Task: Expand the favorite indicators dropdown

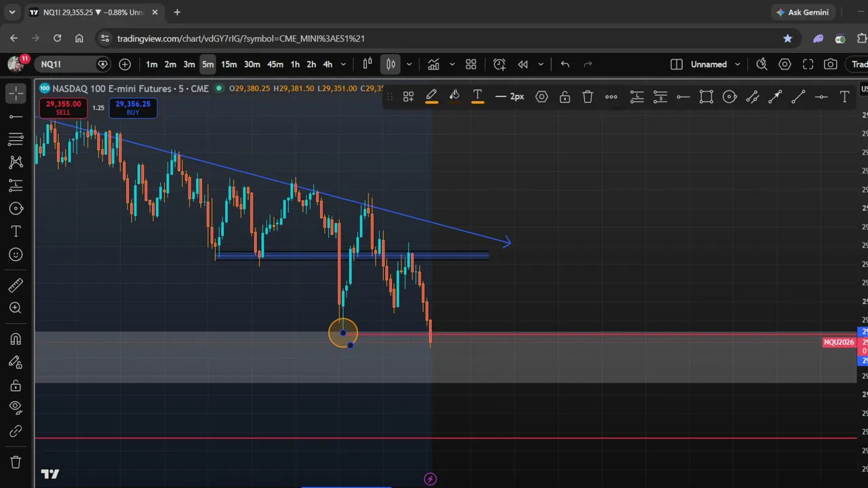Action: pos(452,64)
